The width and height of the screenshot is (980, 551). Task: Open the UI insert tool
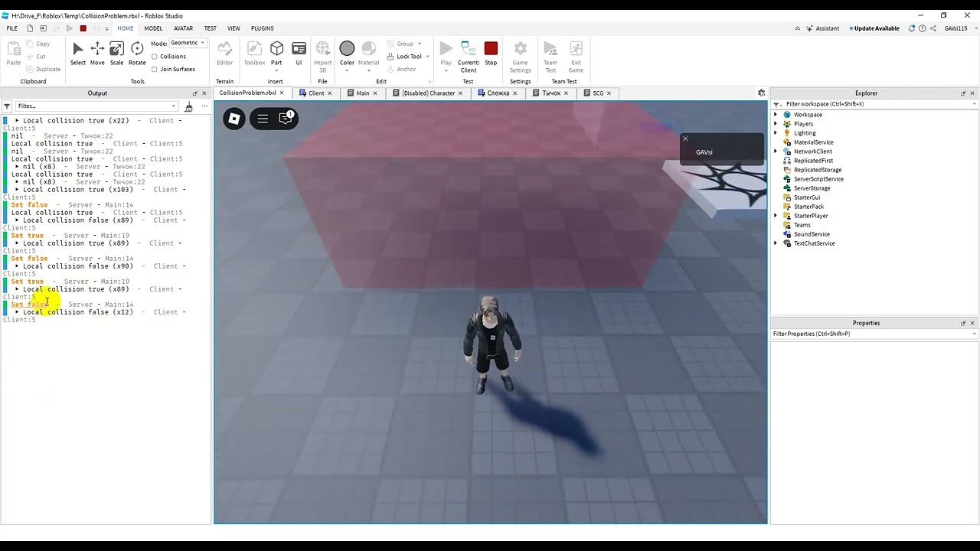(299, 52)
